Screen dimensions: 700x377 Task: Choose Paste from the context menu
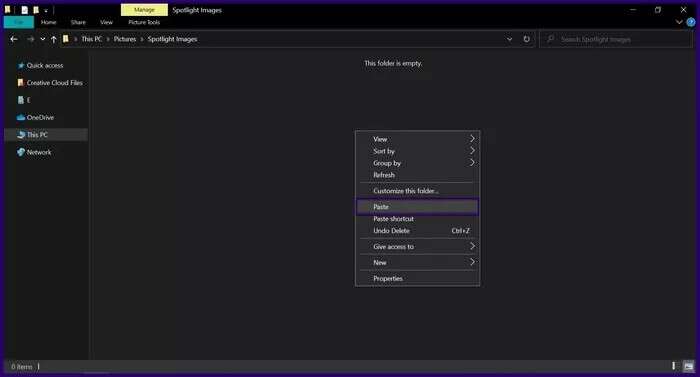tap(417, 207)
